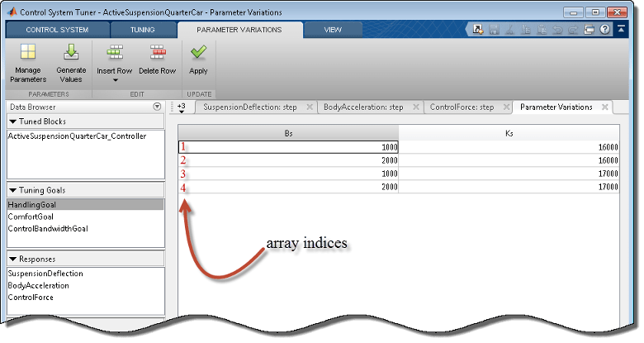Select ActiveSuspensionQuarterCar_Controller tuned block
Viewport: 644px width, 343px height.
pyautogui.click(x=77, y=136)
